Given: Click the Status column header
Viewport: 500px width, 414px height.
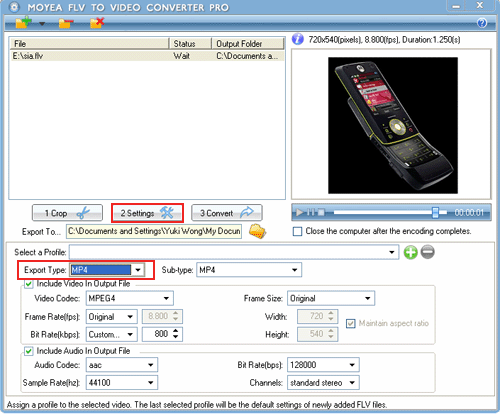Looking at the screenshot, I should (191, 44).
